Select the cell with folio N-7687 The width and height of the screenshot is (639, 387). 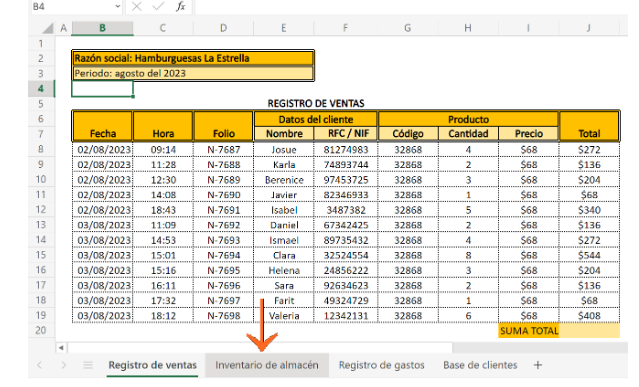tap(223, 150)
